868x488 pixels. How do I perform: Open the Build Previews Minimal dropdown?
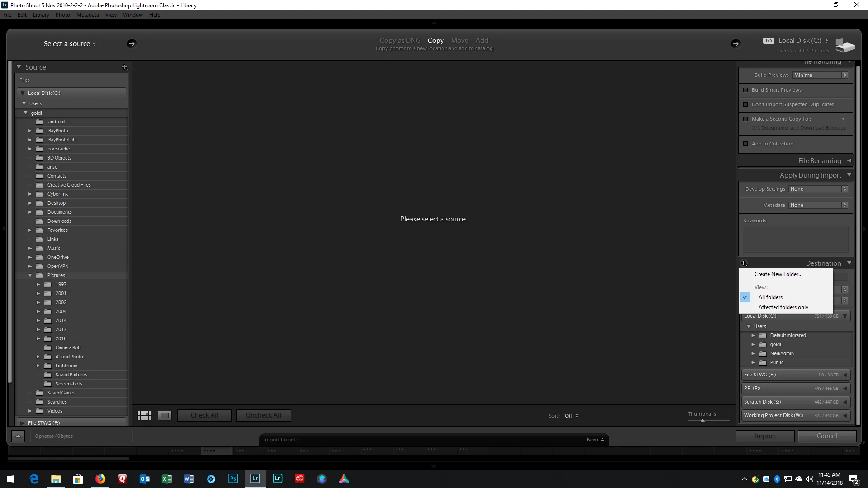(820, 75)
